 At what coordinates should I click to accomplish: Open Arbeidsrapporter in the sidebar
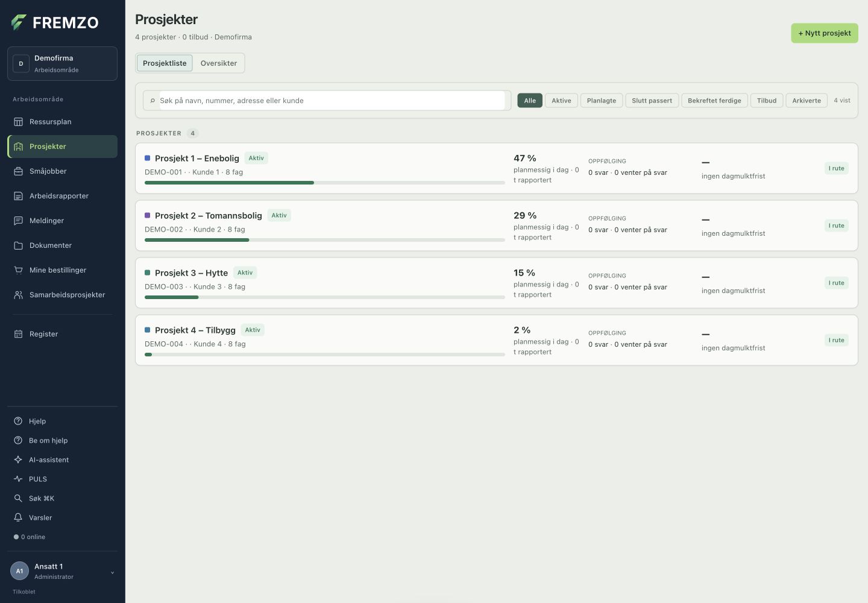click(62, 196)
